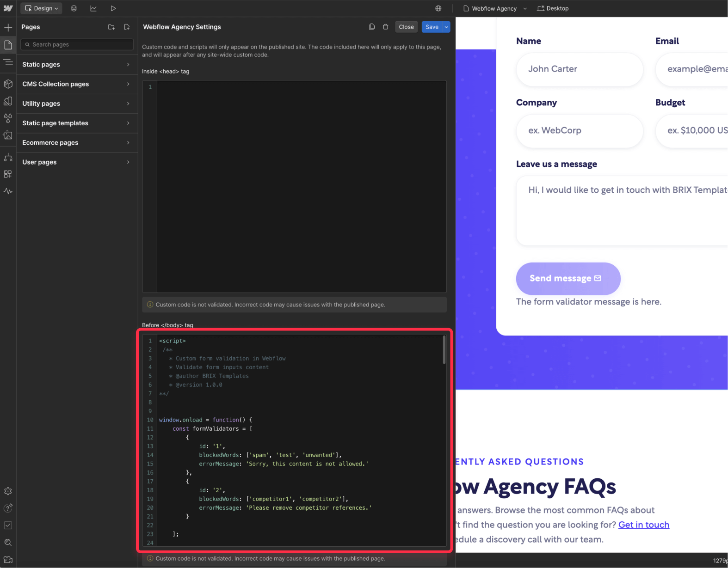Viewport: 728px width, 568px height.
Task: Click the Company field ex. WebCorp
Action: pyautogui.click(x=580, y=130)
